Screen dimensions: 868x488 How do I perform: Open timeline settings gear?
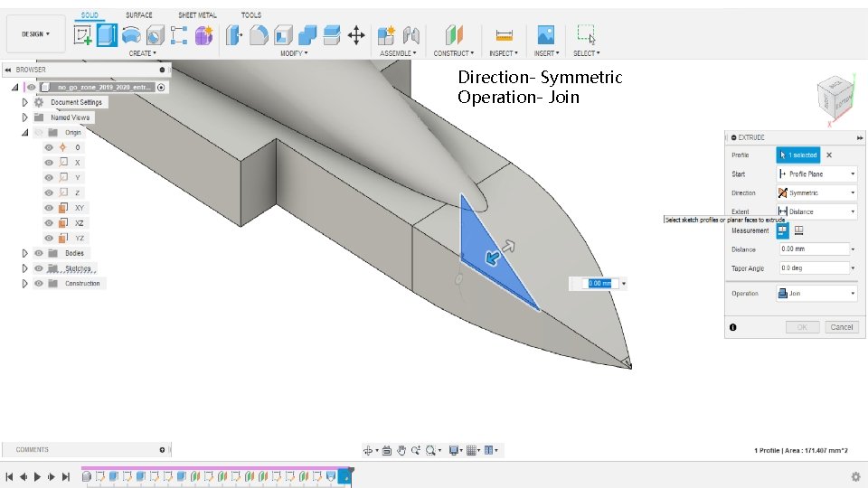click(856, 476)
